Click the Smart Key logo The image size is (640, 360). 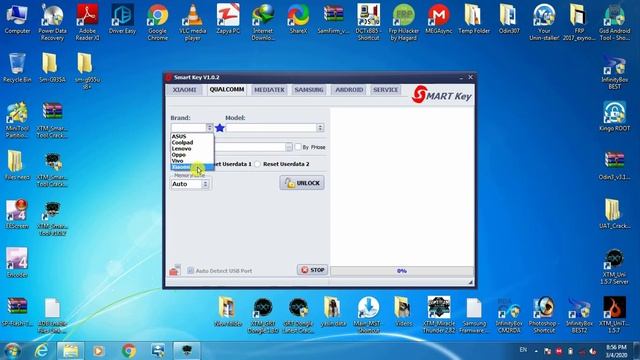pyautogui.click(x=441, y=95)
